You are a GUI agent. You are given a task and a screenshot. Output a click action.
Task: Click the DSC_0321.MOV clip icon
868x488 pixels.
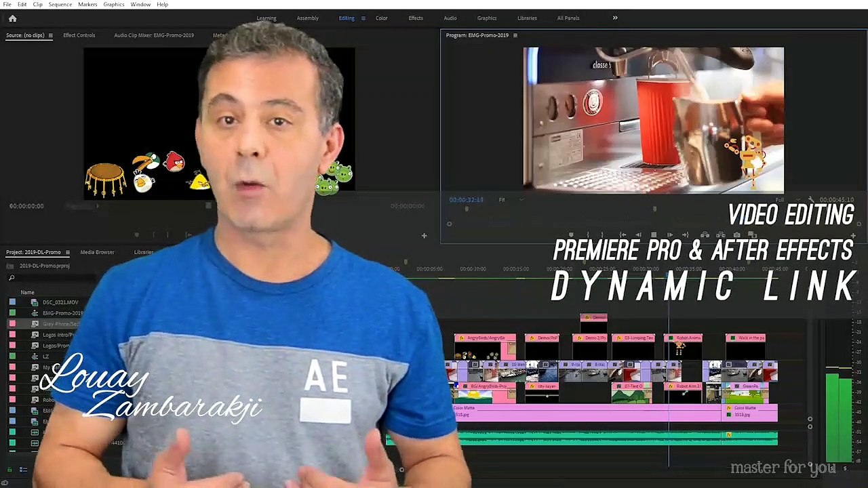pos(35,302)
